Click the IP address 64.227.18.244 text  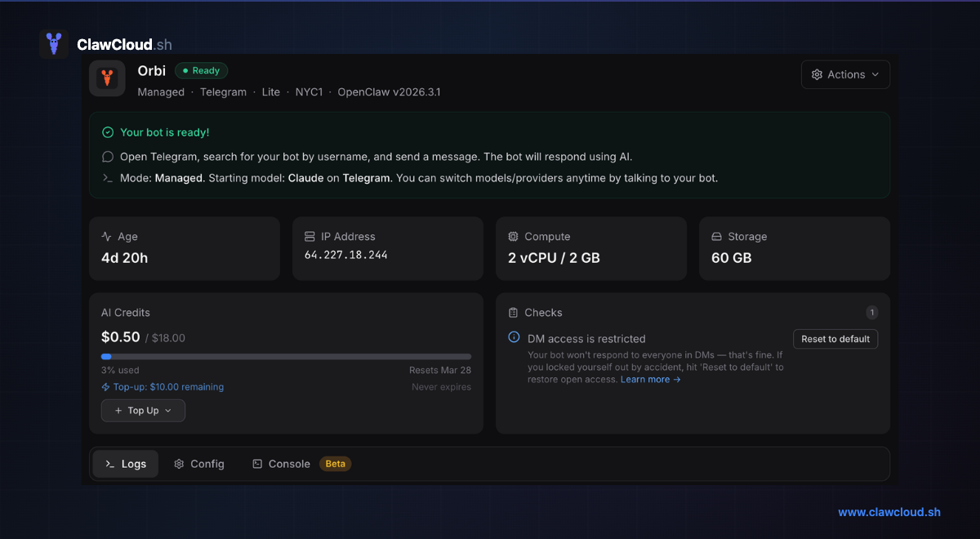pyautogui.click(x=345, y=256)
